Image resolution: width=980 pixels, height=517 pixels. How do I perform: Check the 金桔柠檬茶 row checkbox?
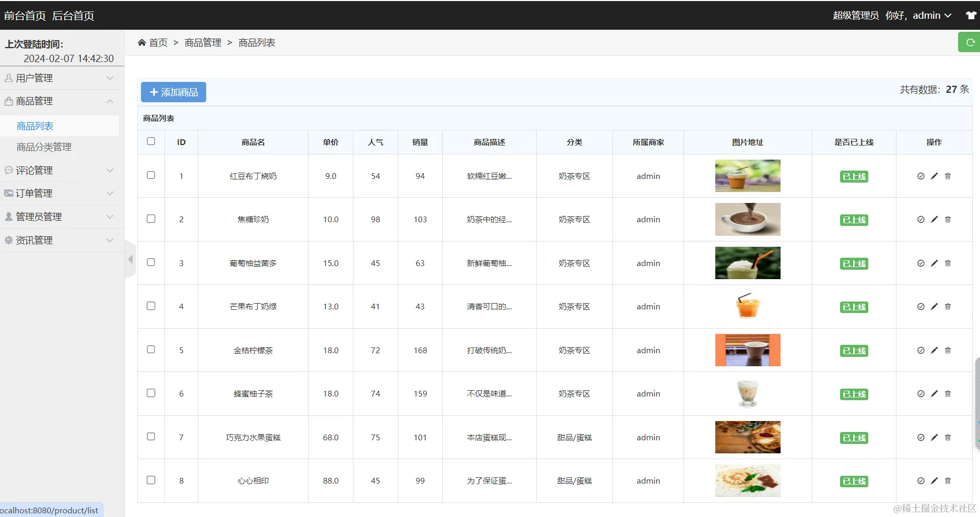(x=151, y=350)
